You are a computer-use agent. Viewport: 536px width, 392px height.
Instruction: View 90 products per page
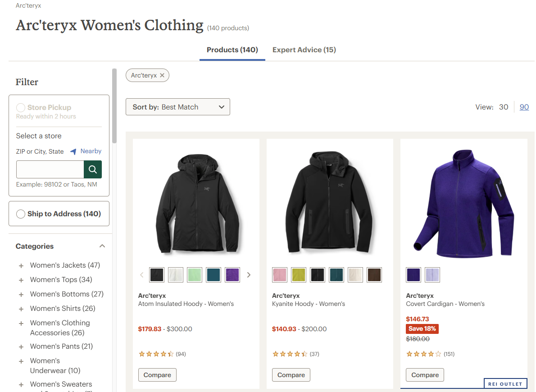[524, 107]
